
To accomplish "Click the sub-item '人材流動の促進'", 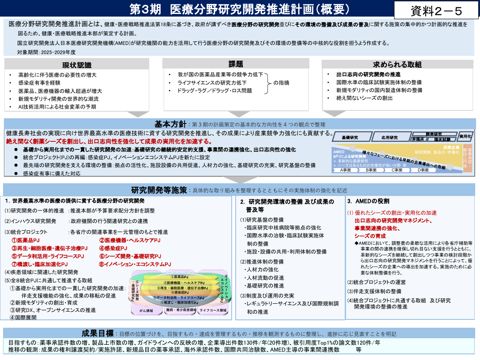I will coord(265,278).
